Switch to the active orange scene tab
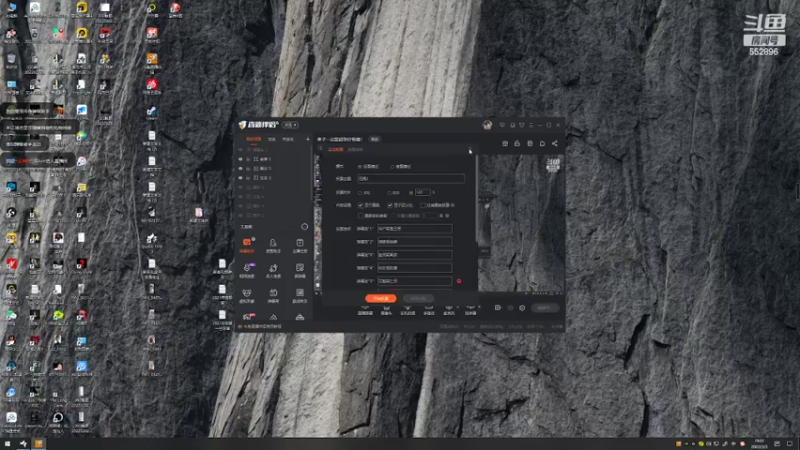 (x=254, y=139)
